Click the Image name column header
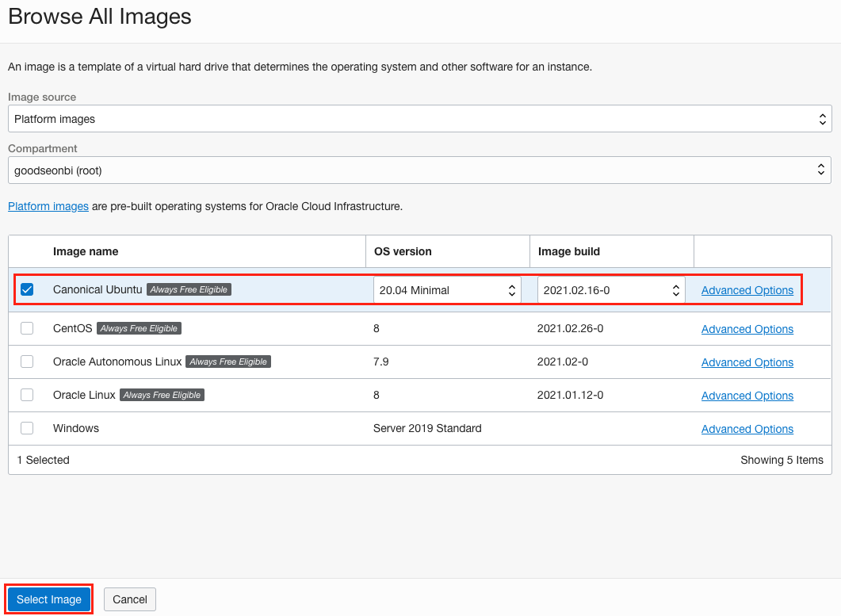The image size is (841, 616). click(x=86, y=251)
